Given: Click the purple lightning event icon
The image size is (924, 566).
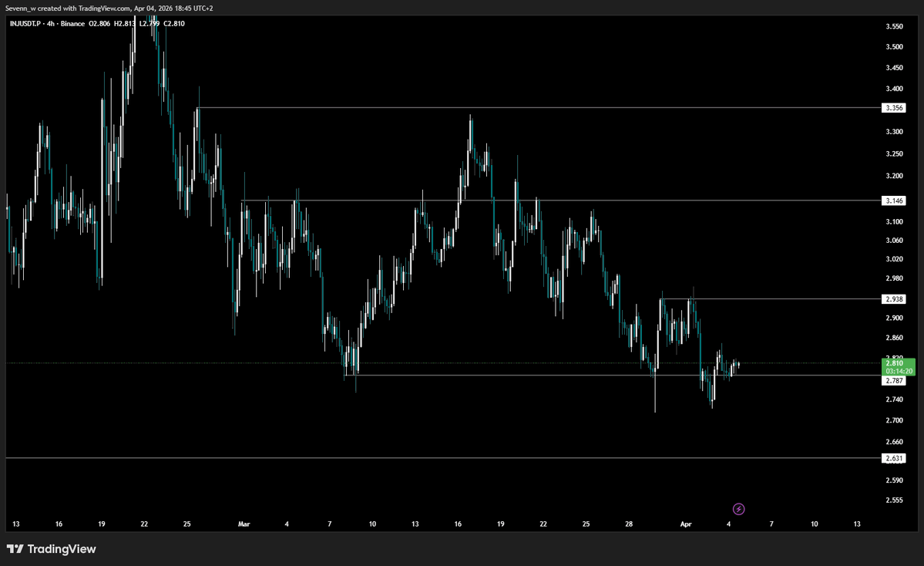Looking at the screenshot, I should [x=738, y=509].
